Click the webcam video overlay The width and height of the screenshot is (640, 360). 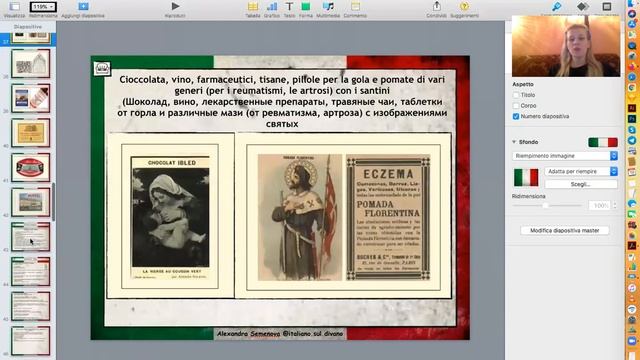coord(566,46)
